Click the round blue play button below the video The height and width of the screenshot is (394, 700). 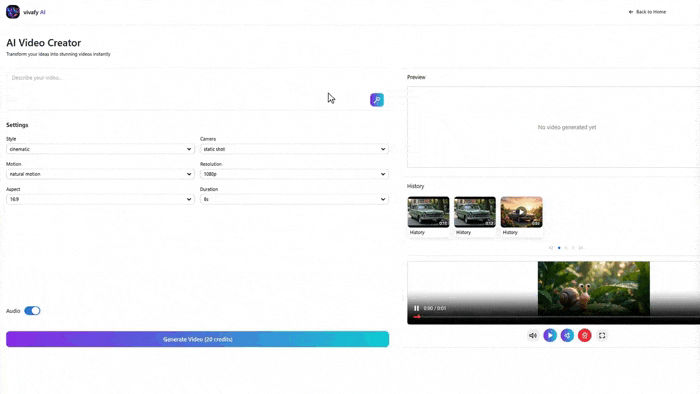click(550, 335)
